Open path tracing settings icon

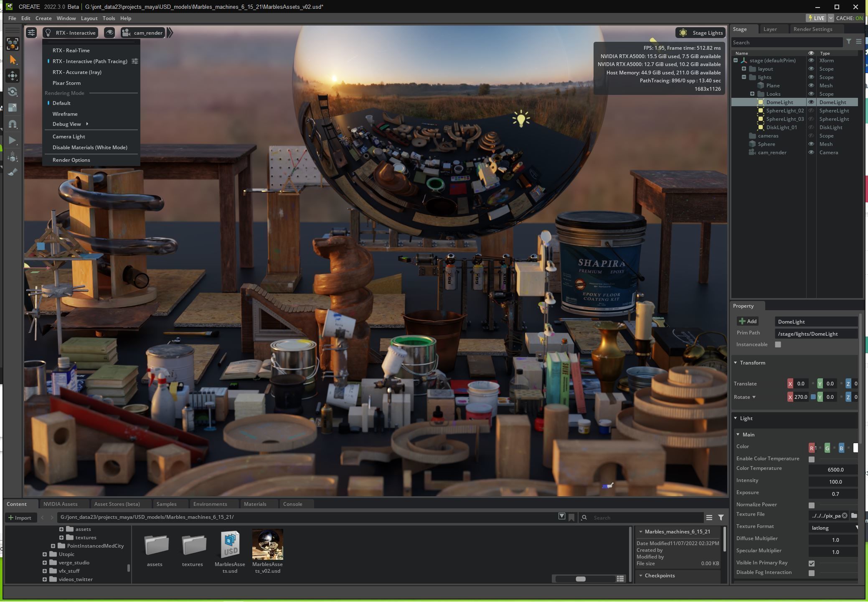coord(135,61)
